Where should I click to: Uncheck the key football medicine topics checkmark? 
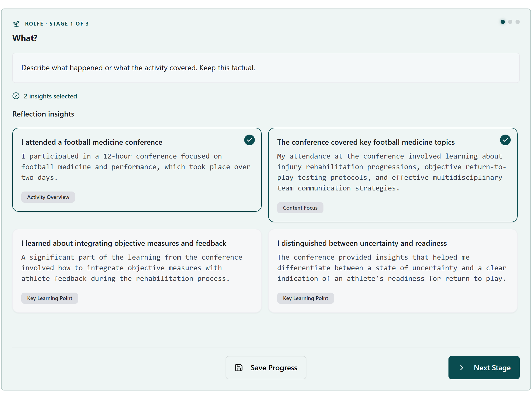(505, 140)
